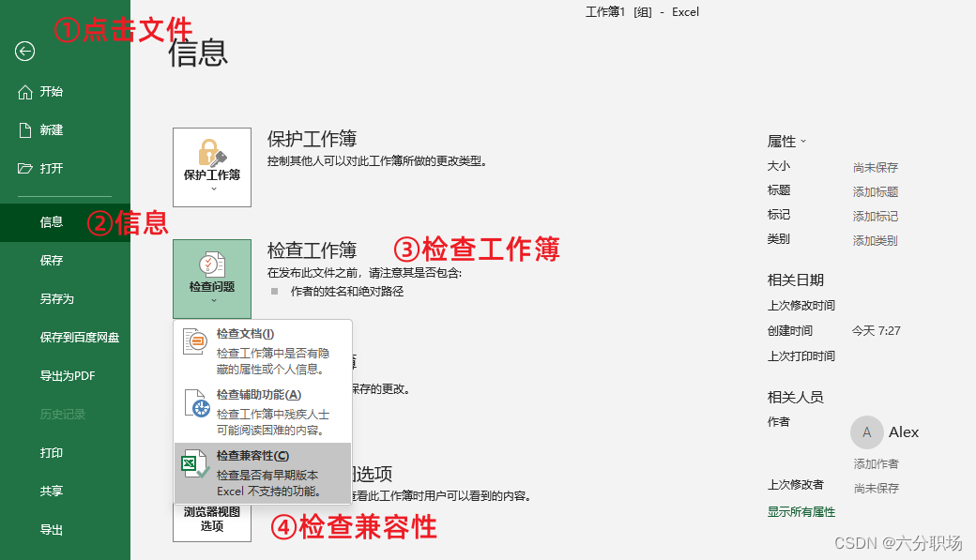This screenshot has width=976, height=560.
Task: Click the 添加标题 field
Action: pos(876,192)
